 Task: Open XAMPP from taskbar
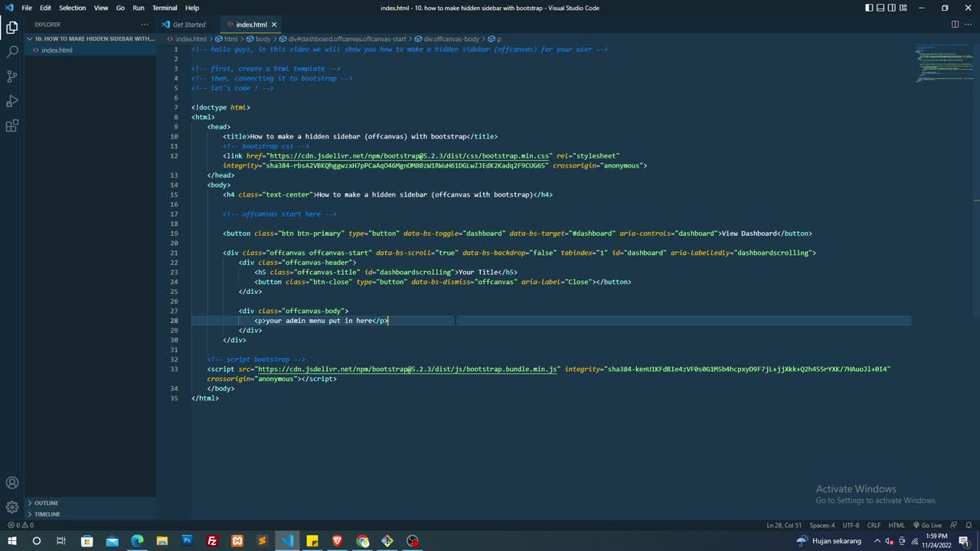click(x=237, y=541)
